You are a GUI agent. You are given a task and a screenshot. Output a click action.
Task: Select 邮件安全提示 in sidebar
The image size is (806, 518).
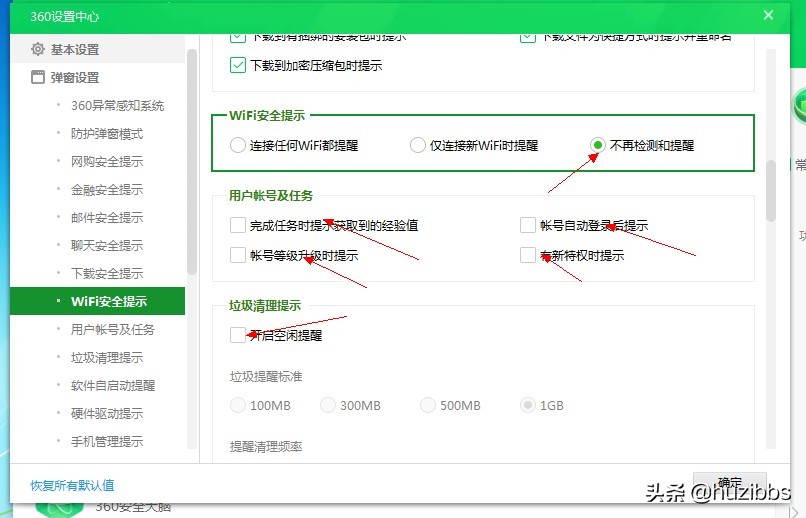tap(107, 217)
